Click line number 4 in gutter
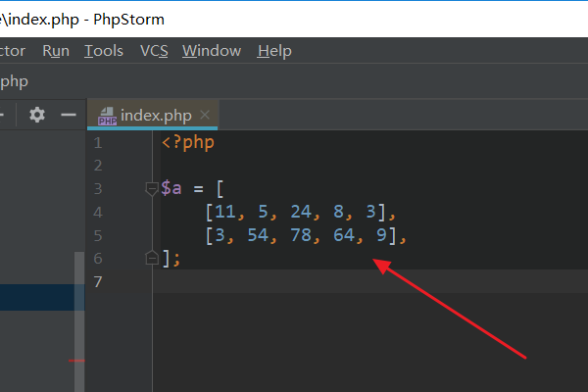This screenshot has height=392, width=588. [98, 213]
